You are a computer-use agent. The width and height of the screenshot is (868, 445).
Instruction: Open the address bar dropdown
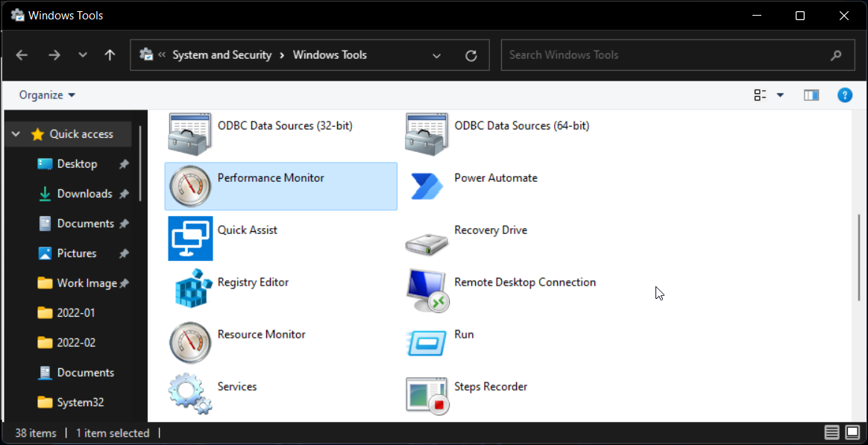pyautogui.click(x=436, y=54)
